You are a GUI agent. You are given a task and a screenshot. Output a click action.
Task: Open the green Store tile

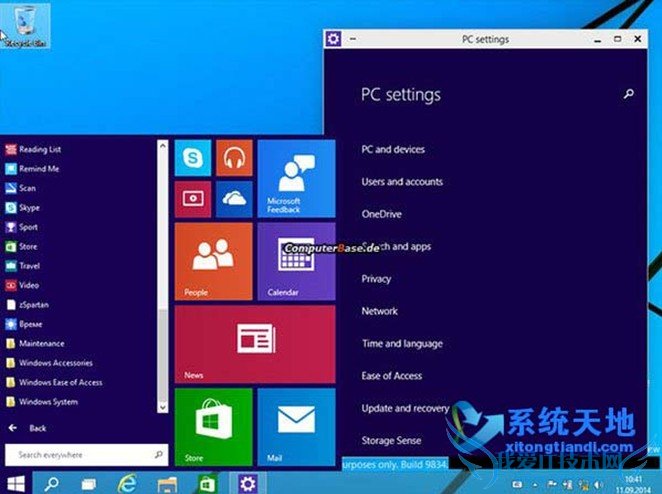[214, 427]
